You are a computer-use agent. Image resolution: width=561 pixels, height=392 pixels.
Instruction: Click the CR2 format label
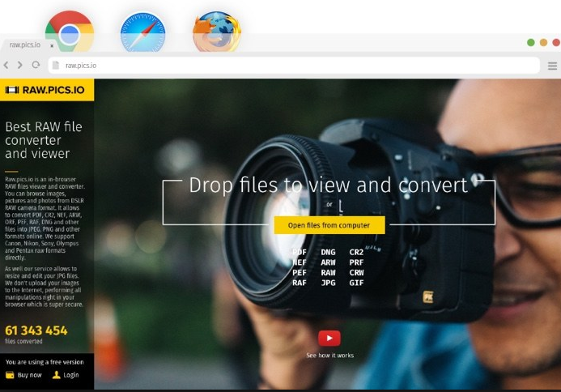(x=356, y=252)
